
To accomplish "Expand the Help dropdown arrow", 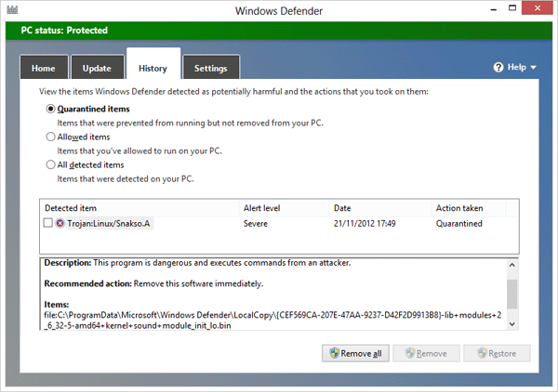I will 534,68.
